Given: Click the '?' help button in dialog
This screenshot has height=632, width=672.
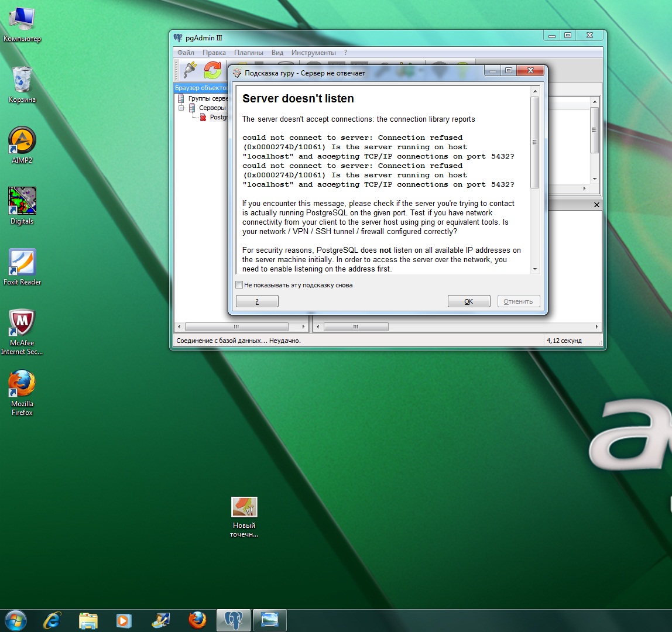Looking at the screenshot, I should (257, 301).
